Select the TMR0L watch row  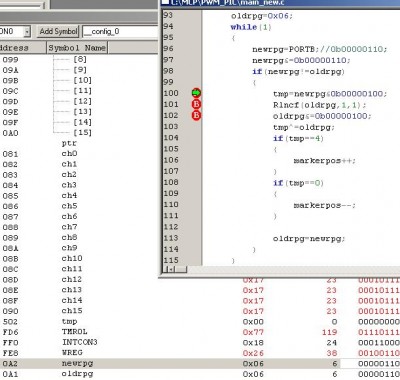tap(200, 332)
